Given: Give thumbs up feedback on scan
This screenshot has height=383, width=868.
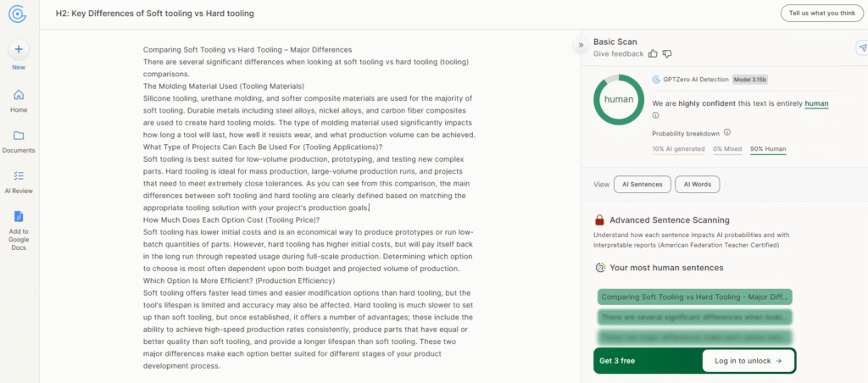Looking at the screenshot, I should click(x=653, y=53).
